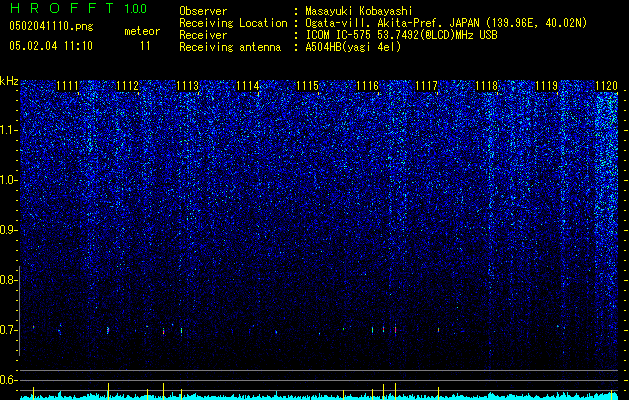Viewport: 629px width, 400px height.
Task: Click the observer name Masayuki Kobayashi
Action: (x=359, y=11)
